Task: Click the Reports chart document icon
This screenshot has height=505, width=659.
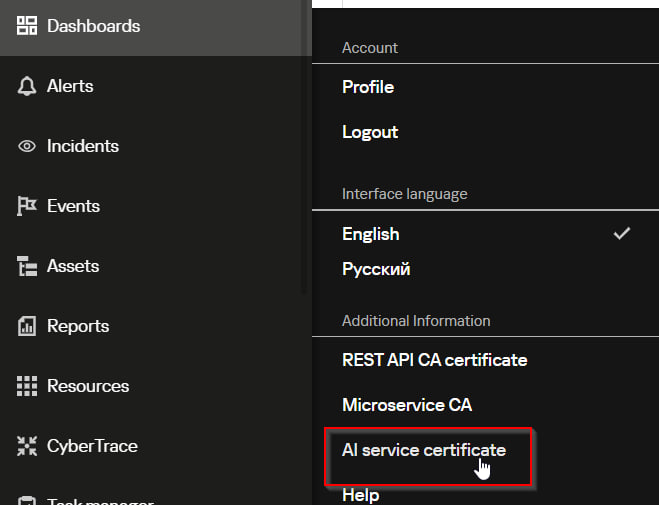Action: [x=27, y=326]
